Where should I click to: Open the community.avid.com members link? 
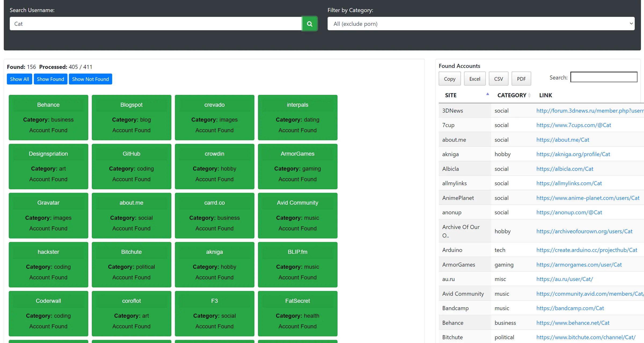point(590,294)
